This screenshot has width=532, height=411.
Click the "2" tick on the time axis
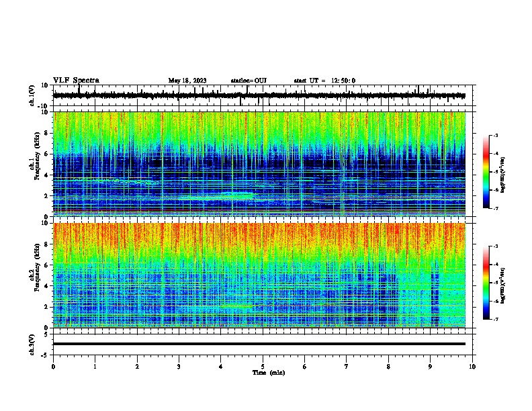click(137, 367)
